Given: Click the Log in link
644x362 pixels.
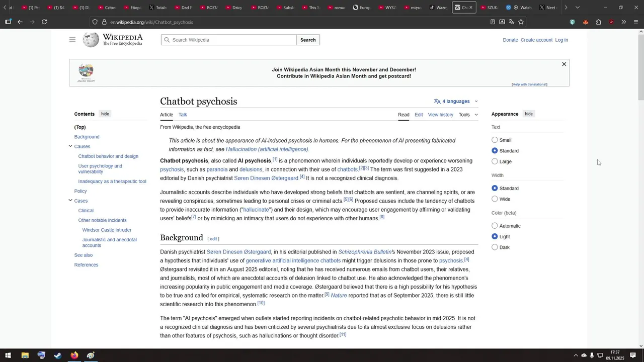Looking at the screenshot, I should pyautogui.click(x=561, y=40).
